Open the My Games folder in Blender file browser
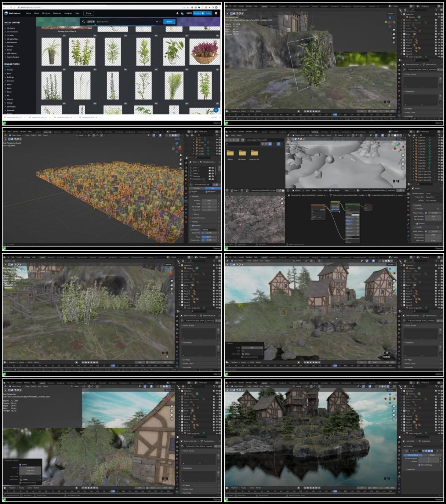This screenshot has width=446, height=504. (x=242, y=154)
